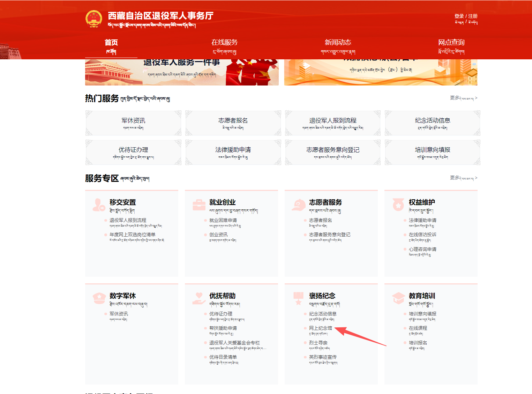Screen dimensions: 532x394
Task: Click the 权益维护 medal badge icon
Action: point(398,205)
